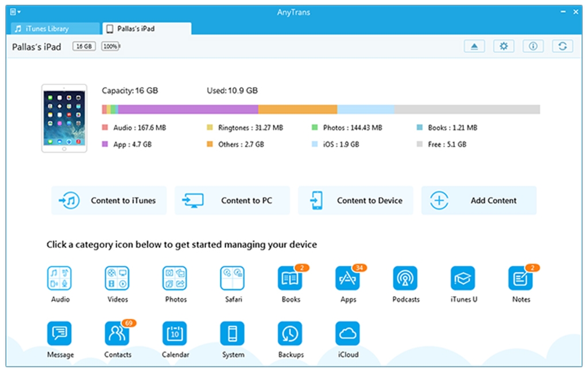
Task: Click the Content to iTunes button
Action: 109,200
